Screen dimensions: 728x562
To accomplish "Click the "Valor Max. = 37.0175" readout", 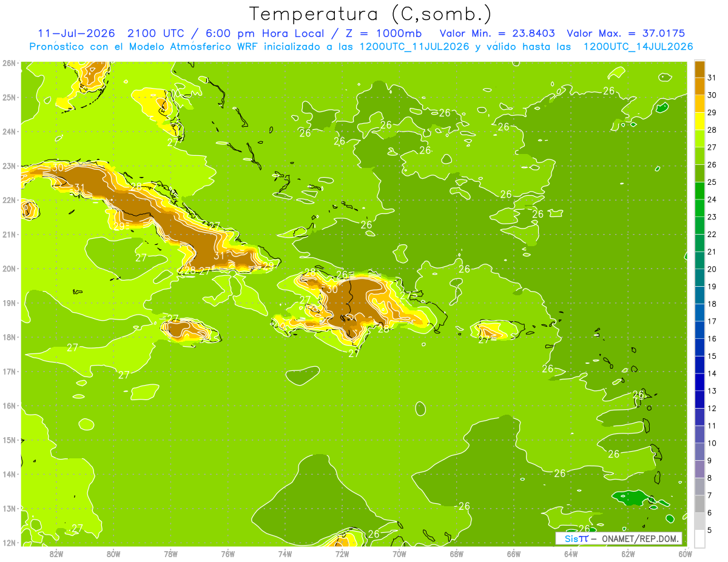I will [x=626, y=33].
